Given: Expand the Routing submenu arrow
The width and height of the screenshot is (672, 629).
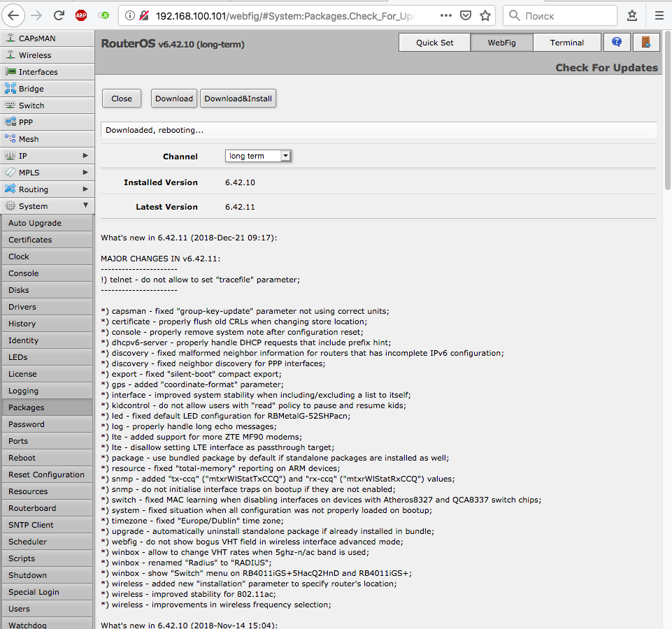Looking at the screenshot, I should [x=85, y=189].
